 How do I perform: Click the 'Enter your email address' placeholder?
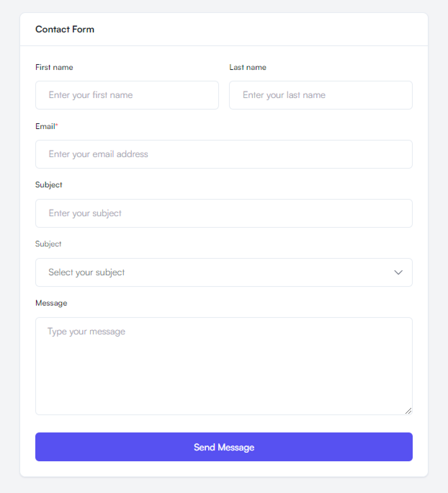(98, 154)
